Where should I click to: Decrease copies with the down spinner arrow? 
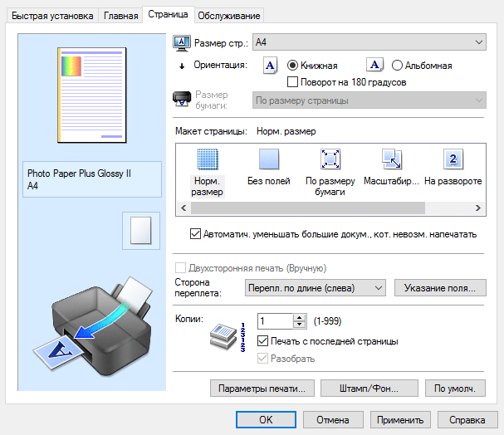click(x=300, y=325)
